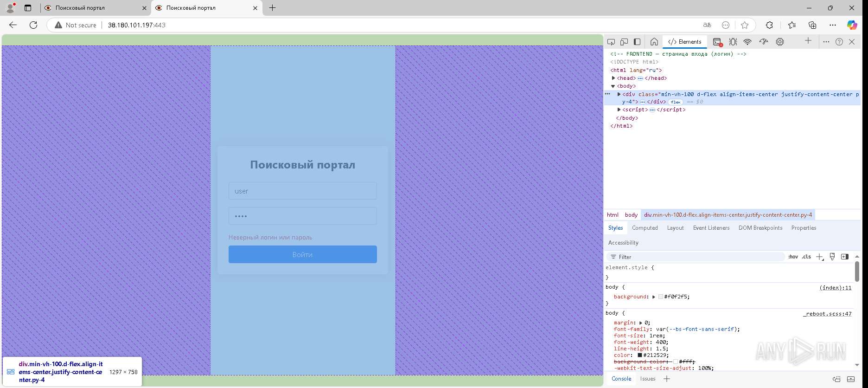Open (index):11 source link
The image size is (868, 388).
836,288
